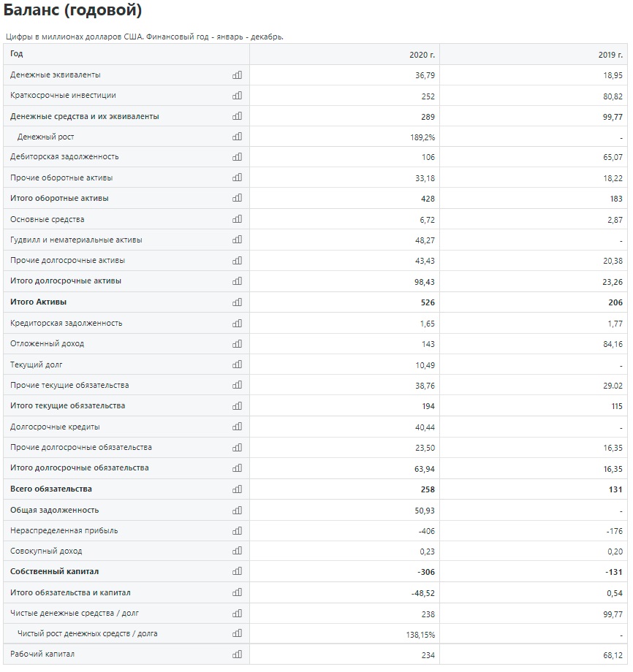Show chart for Собственный капитал row

(x=237, y=571)
